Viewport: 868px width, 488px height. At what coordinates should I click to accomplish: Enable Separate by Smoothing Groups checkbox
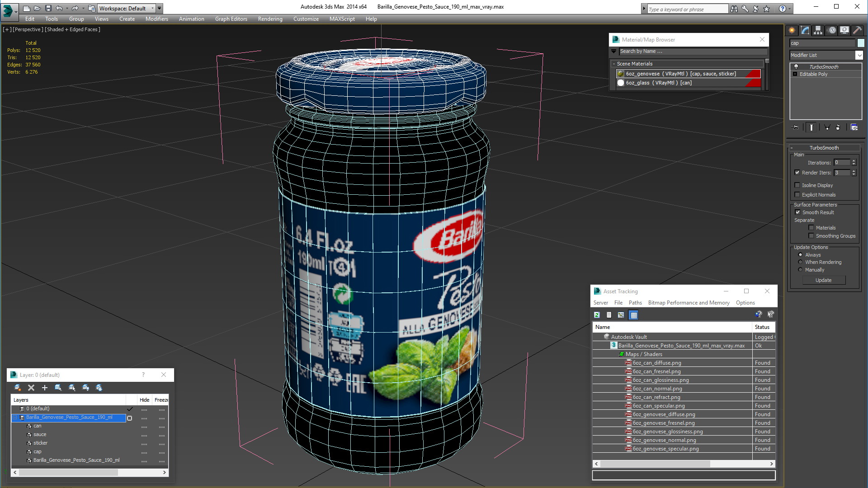[x=811, y=236]
